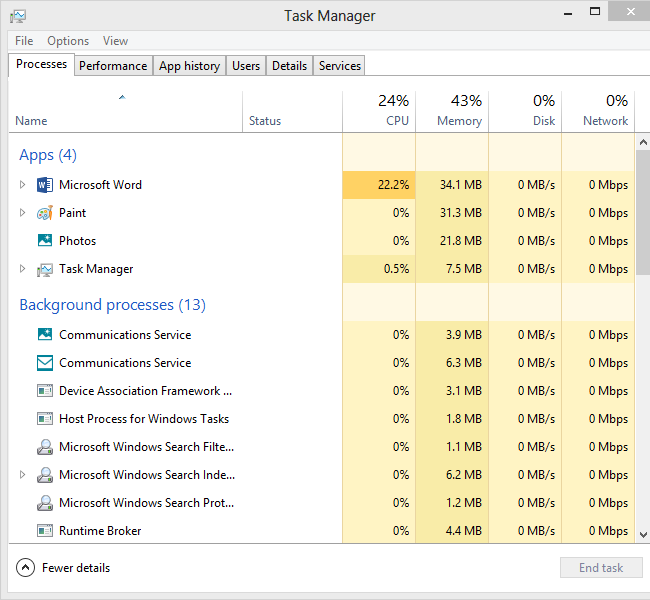Maximize the Task Manager window

[x=595, y=11]
